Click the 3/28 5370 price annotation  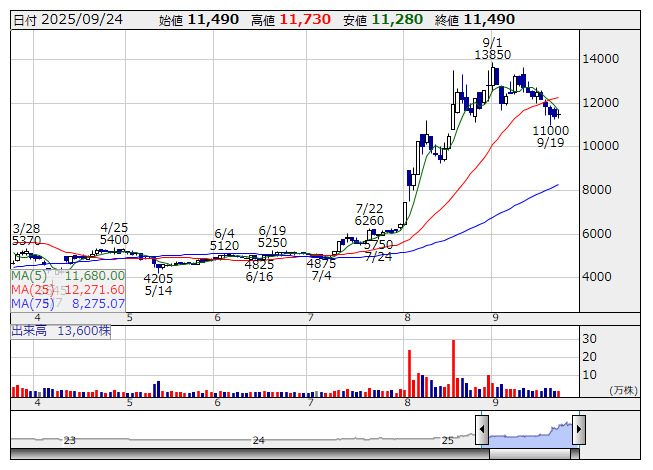26,235
